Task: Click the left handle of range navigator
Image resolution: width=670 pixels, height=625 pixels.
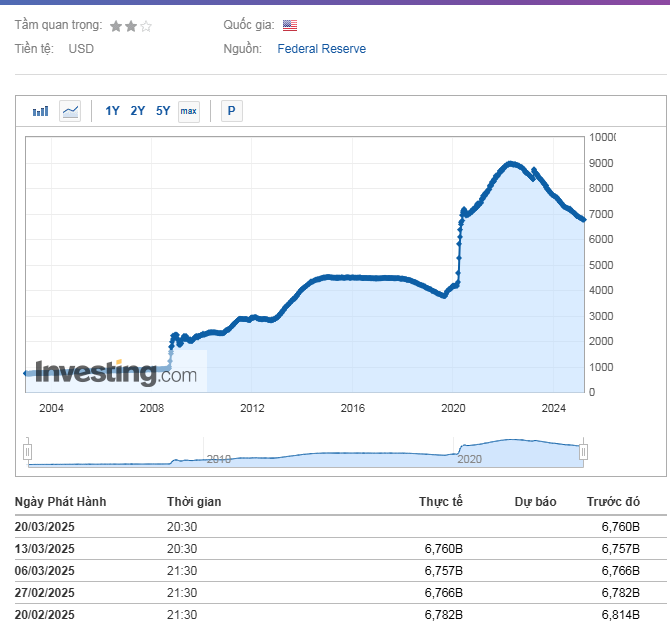Action: click(x=28, y=452)
